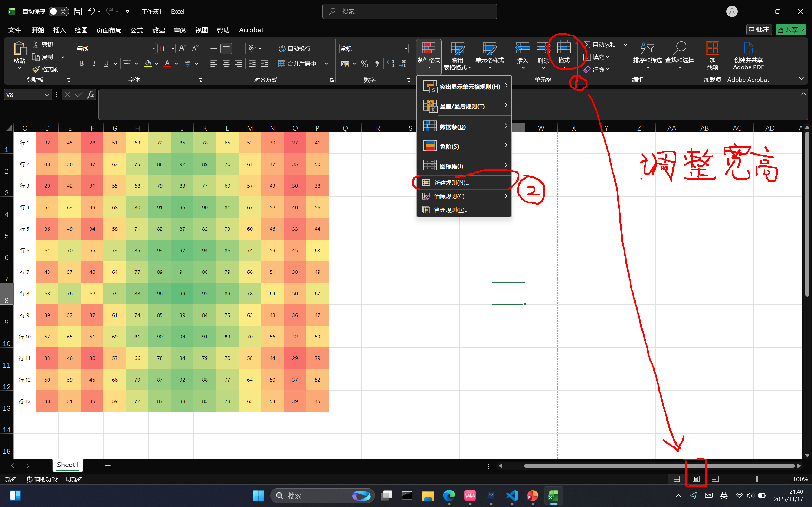
Task: Open the Page Layout ribbon tab
Action: pos(109,30)
